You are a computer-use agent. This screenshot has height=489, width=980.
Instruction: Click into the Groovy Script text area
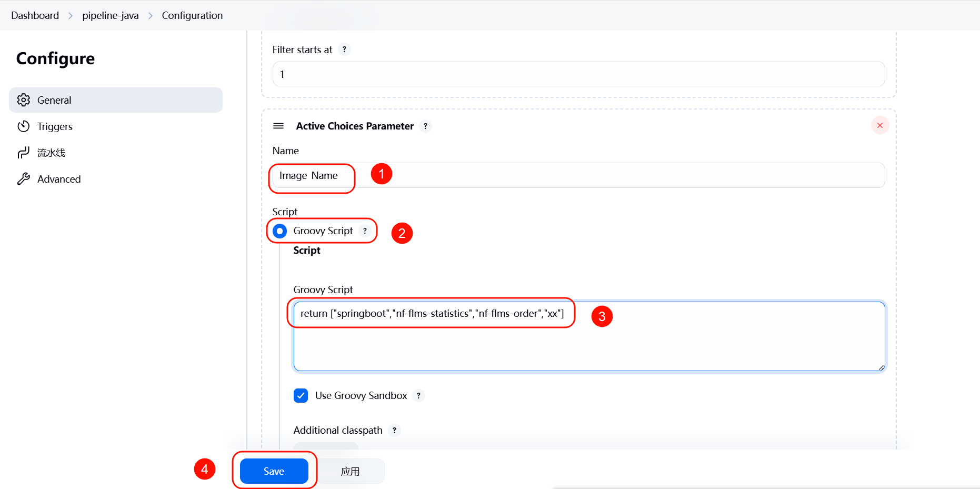tap(588, 342)
